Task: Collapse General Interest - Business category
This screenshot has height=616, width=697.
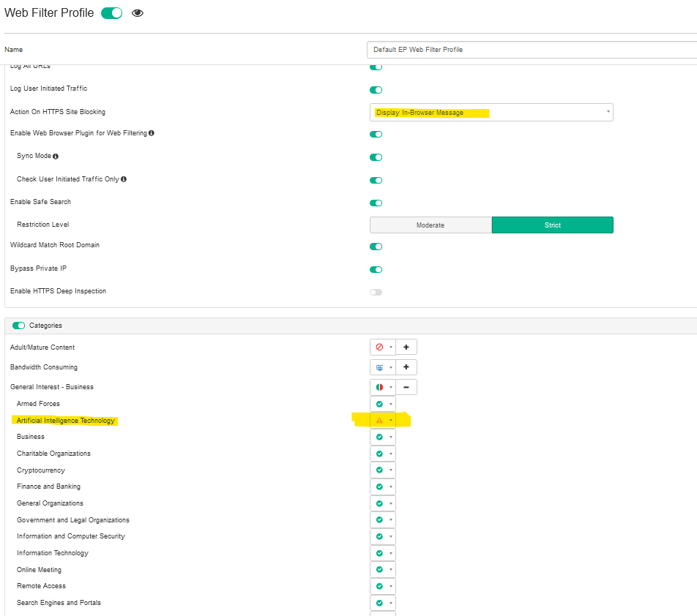Action: click(x=406, y=387)
